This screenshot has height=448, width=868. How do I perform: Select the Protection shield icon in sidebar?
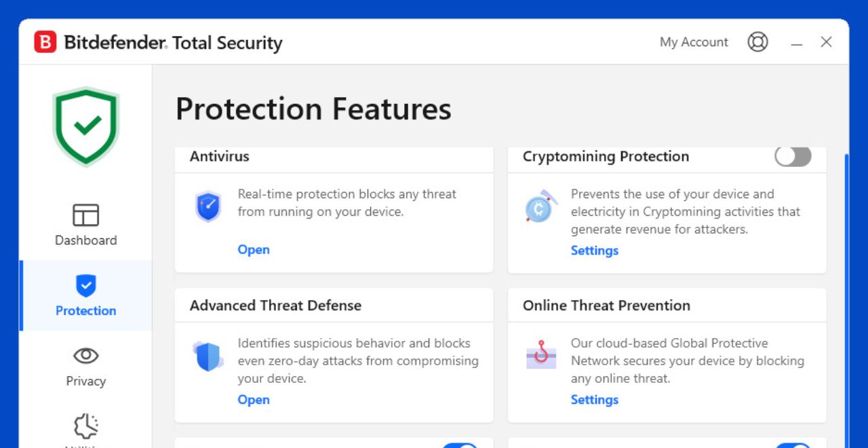(x=85, y=286)
